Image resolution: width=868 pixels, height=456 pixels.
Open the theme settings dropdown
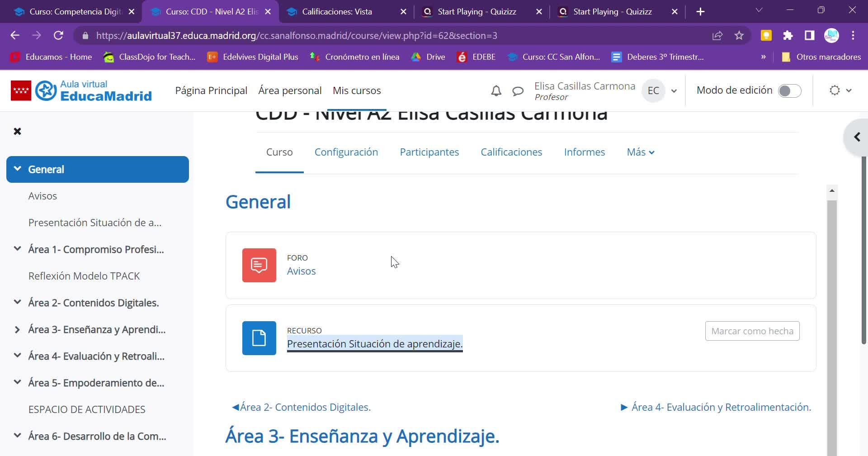840,90
